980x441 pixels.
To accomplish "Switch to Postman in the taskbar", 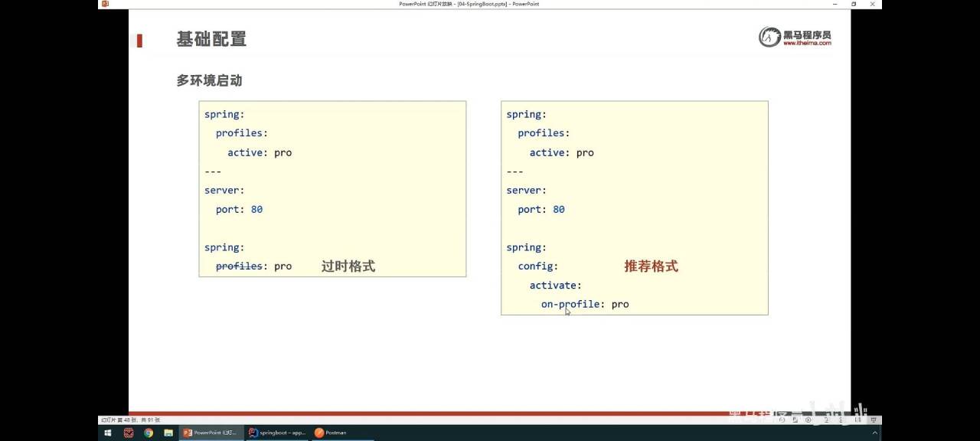I will click(x=342, y=433).
